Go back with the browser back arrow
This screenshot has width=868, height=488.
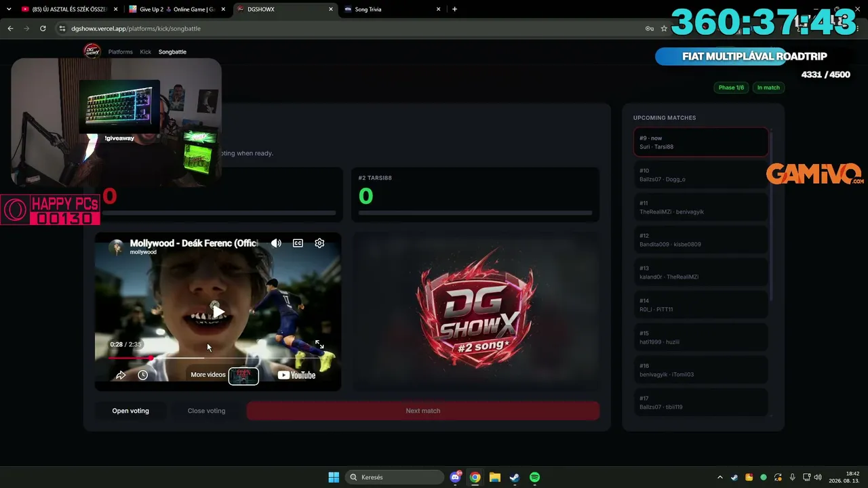10,28
